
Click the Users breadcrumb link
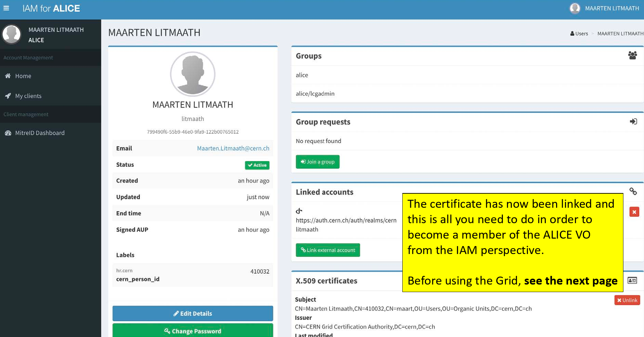579,34
